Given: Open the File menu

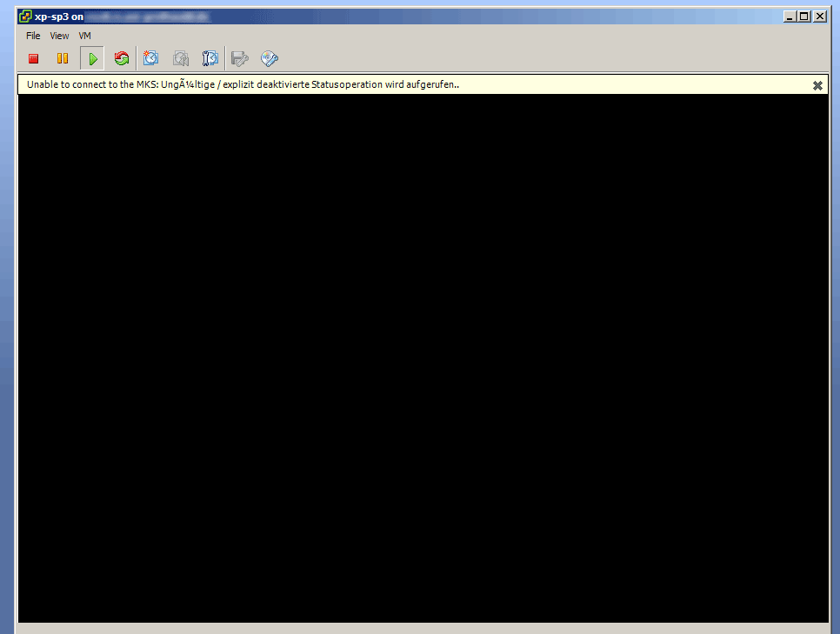Looking at the screenshot, I should pyautogui.click(x=32, y=36).
